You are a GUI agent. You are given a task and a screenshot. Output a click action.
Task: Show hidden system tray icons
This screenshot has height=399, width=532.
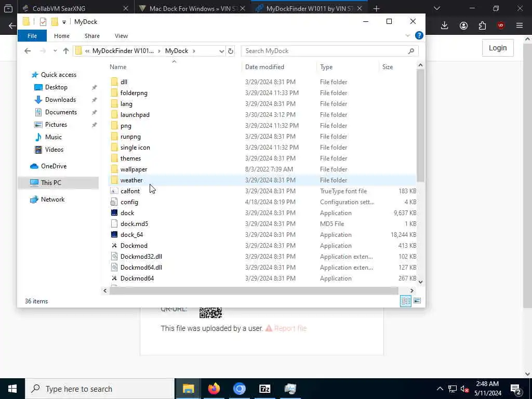[440, 389]
